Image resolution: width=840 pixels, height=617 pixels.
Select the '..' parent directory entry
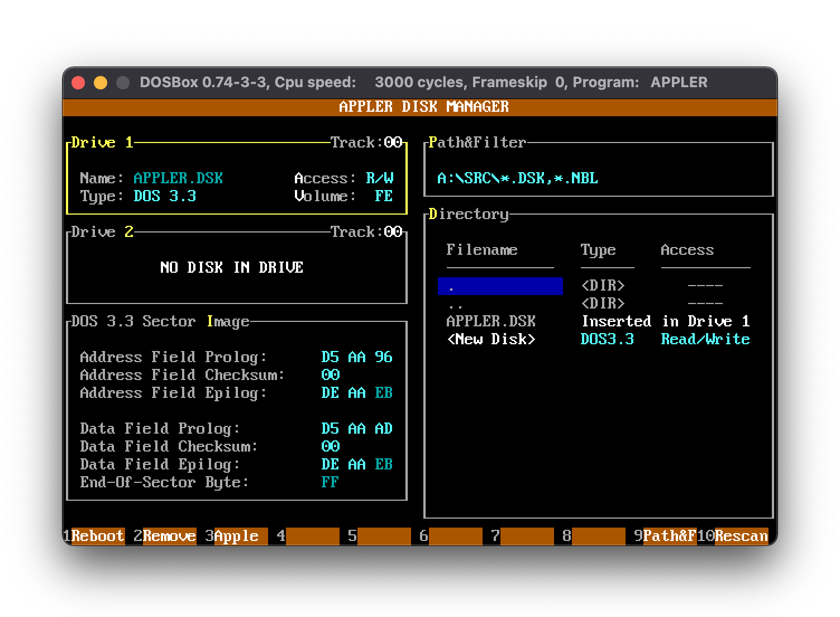click(x=455, y=303)
